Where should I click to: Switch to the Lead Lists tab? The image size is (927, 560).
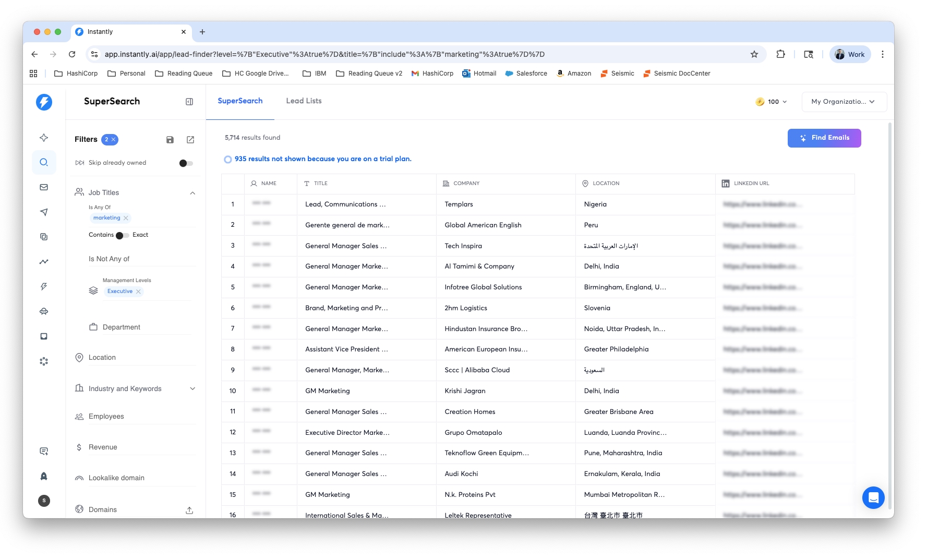click(304, 101)
